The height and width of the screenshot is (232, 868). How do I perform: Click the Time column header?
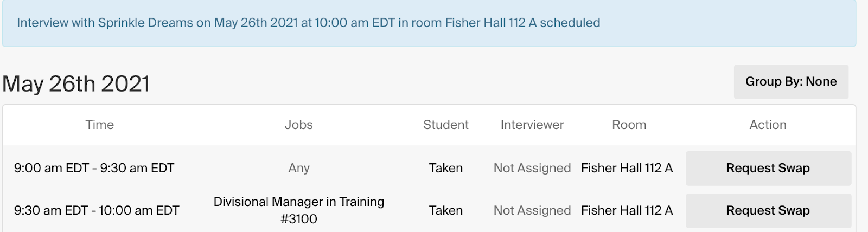[100, 125]
